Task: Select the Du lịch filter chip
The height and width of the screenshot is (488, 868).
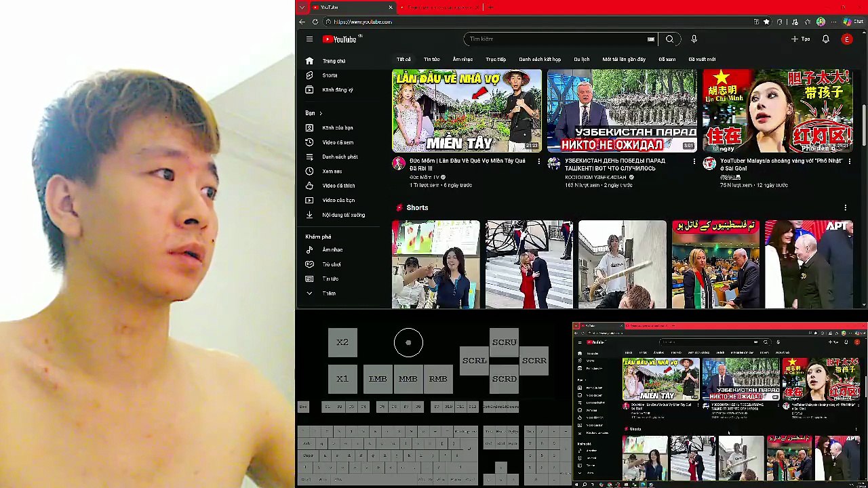Action: click(582, 60)
